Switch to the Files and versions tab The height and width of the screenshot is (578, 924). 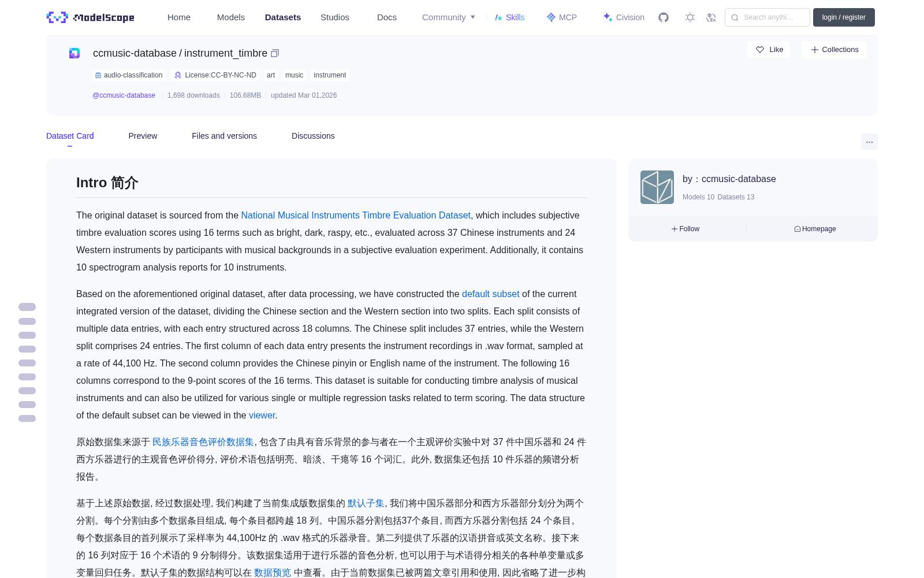pyautogui.click(x=224, y=136)
